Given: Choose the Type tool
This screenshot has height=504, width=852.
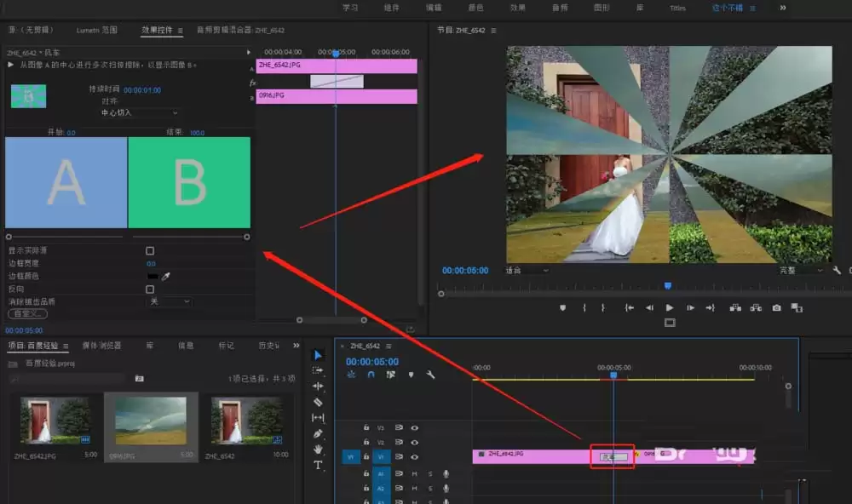Looking at the screenshot, I should 318,465.
